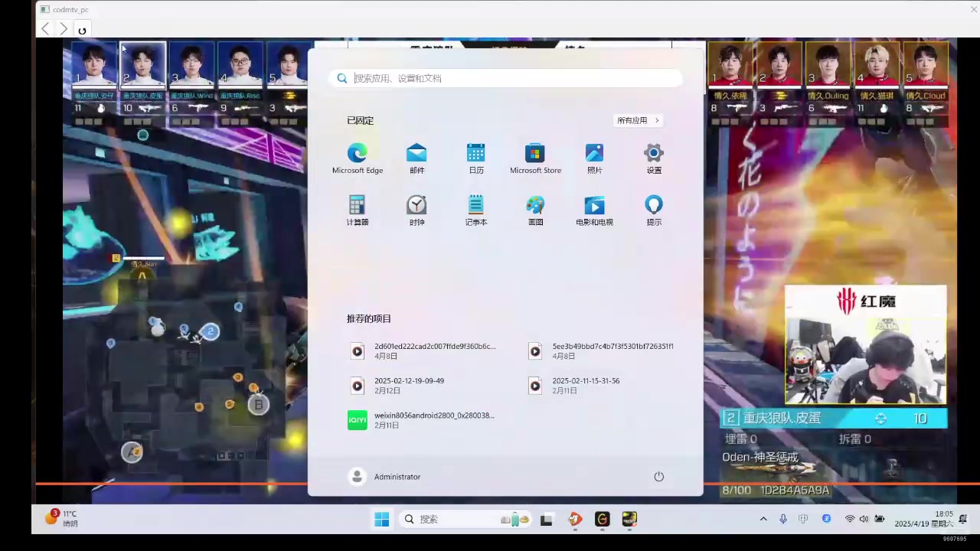
Task: Open Microsoft Edge from pinned apps
Action: 357,158
